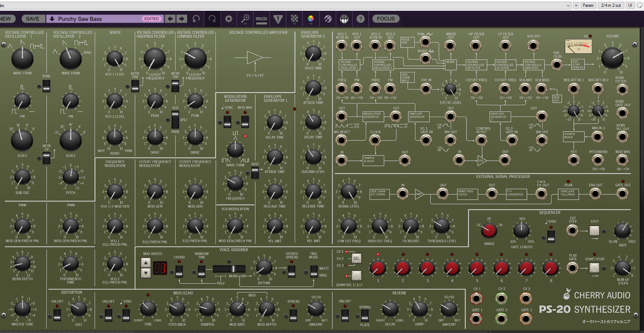Image resolution: width=644 pixels, height=333 pixels.
Task: Click the green GATE 2 jack
Action: [x=501, y=319]
